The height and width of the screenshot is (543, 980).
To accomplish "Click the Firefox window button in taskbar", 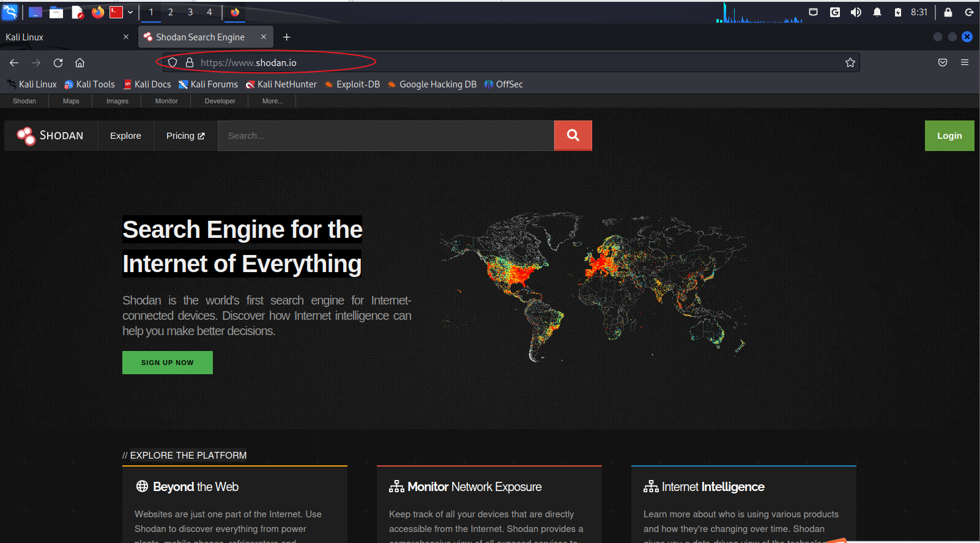I will (235, 12).
